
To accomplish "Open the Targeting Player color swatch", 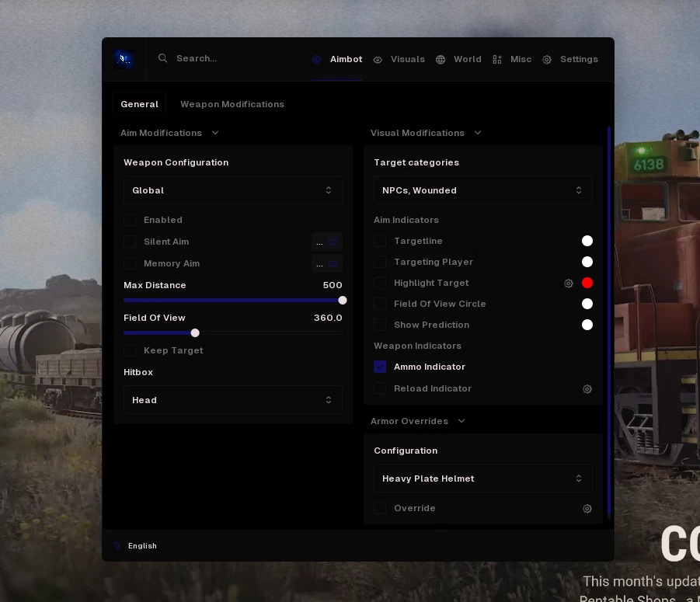I will (587, 262).
